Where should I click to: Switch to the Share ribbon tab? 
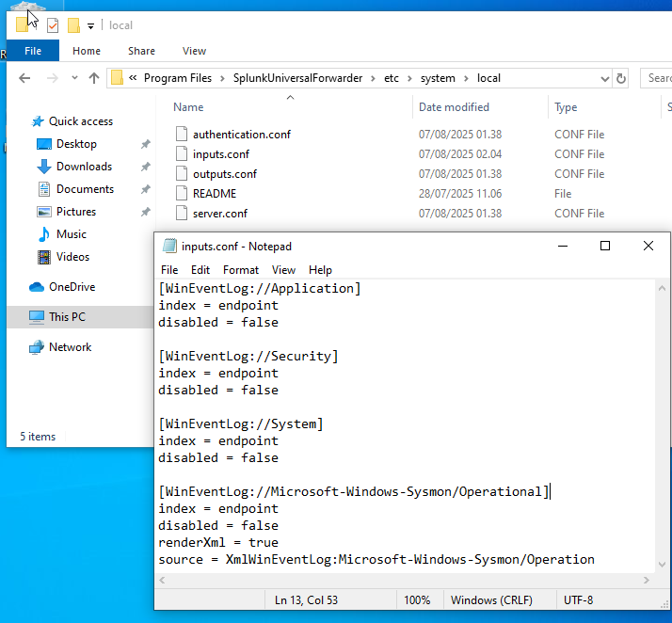pos(141,51)
